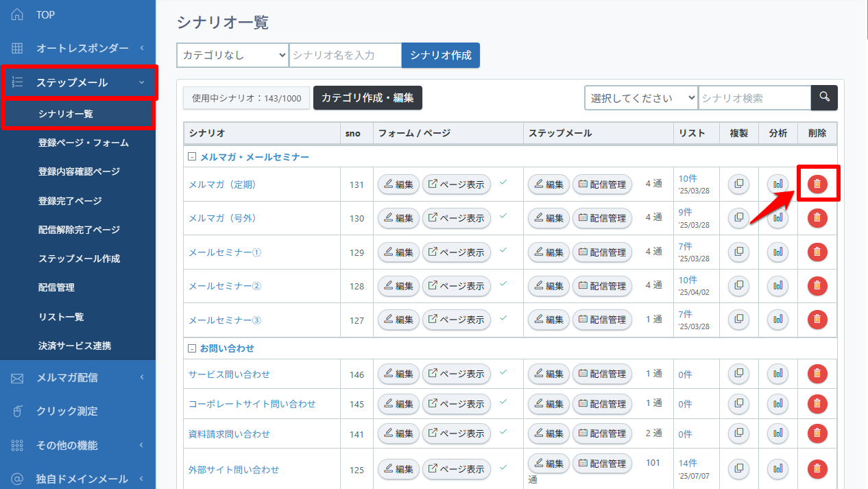Viewport: 868px width, 489px height.
Task: Delete the サービス問い合わせ scenario
Action: click(817, 374)
